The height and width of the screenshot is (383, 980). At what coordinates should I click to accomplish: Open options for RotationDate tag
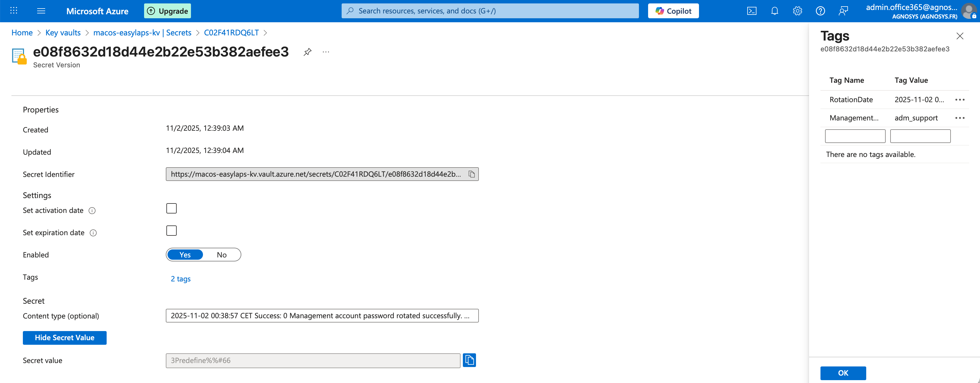pyautogui.click(x=959, y=100)
